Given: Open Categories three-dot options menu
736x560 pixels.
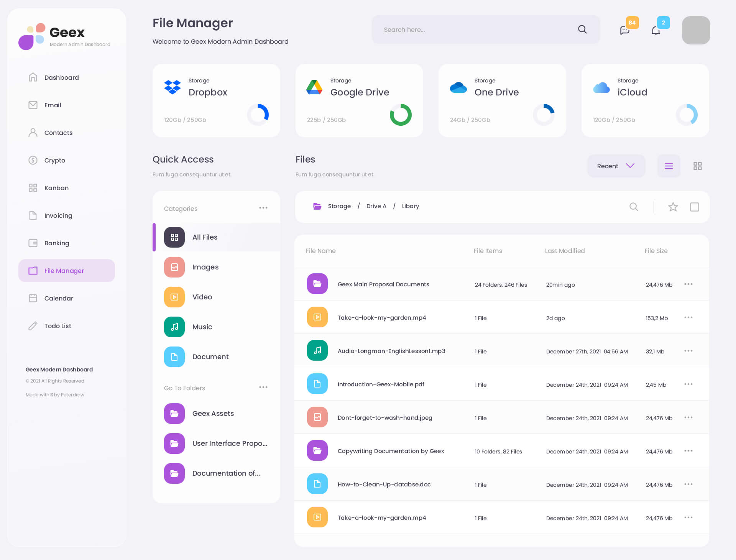Looking at the screenshot, I should click(263, 208).
